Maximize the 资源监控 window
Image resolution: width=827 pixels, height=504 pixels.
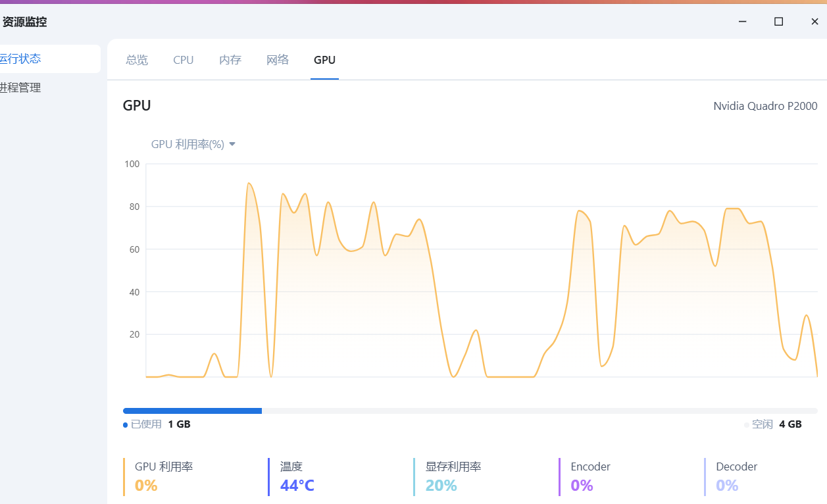click(778, 22)
